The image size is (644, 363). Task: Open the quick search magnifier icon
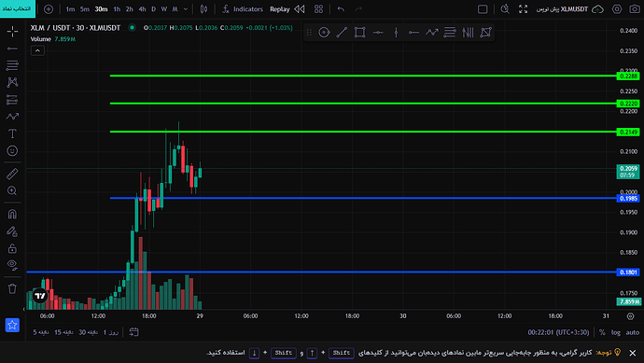[505, 9]
